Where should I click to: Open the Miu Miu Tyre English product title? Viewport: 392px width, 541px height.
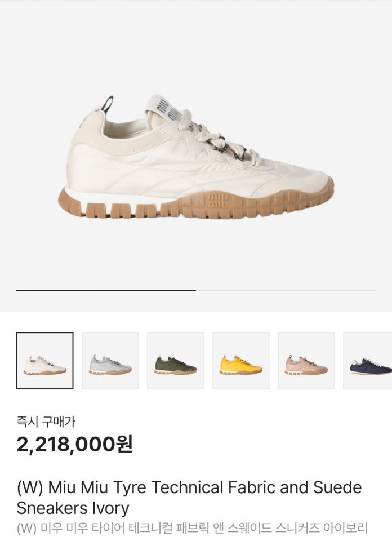(189, 498)
